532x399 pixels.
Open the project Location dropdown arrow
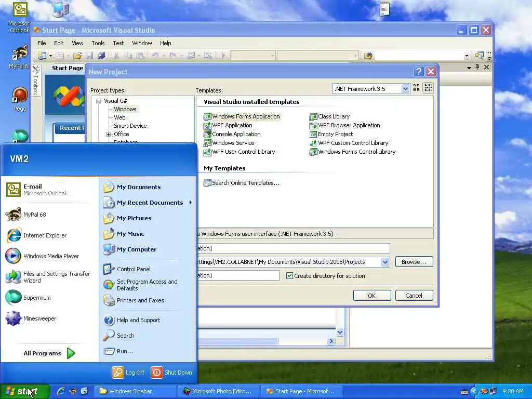point(385,262)
